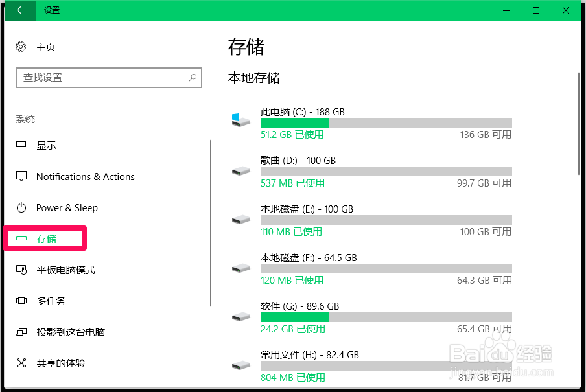Open Power & Sleep settings
This screenshot has height=392, width=586.
point(67,208)
